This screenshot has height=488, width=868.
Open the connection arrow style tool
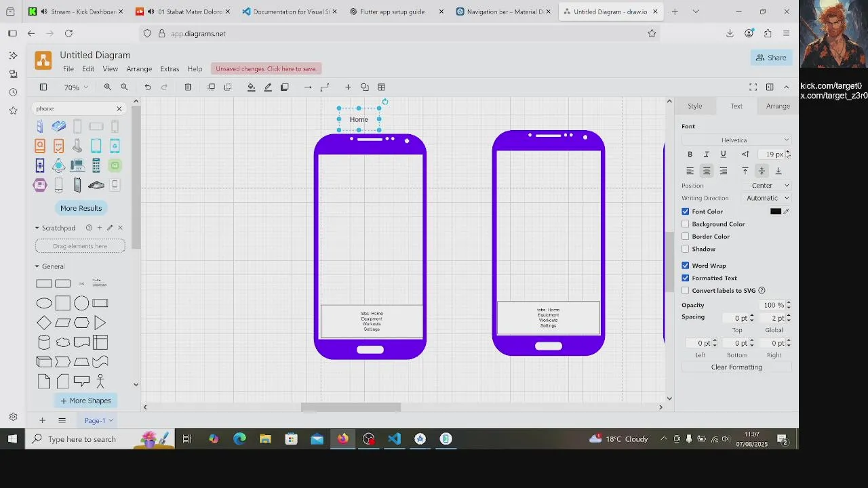[308, 87]
